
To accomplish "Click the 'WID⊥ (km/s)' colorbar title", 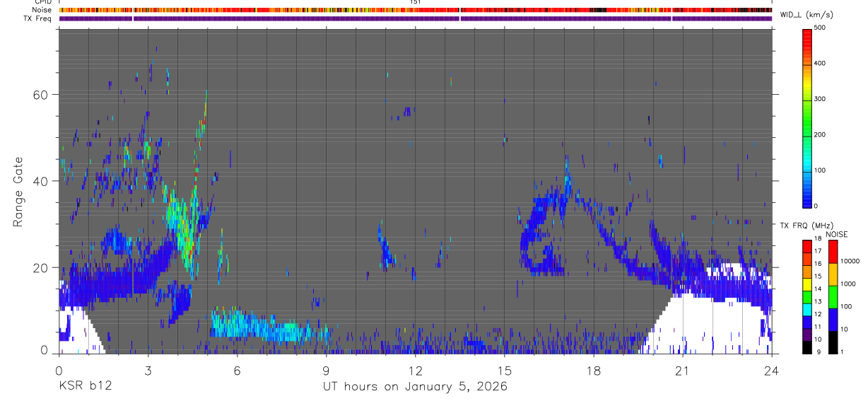I will (x=807, y=16).
